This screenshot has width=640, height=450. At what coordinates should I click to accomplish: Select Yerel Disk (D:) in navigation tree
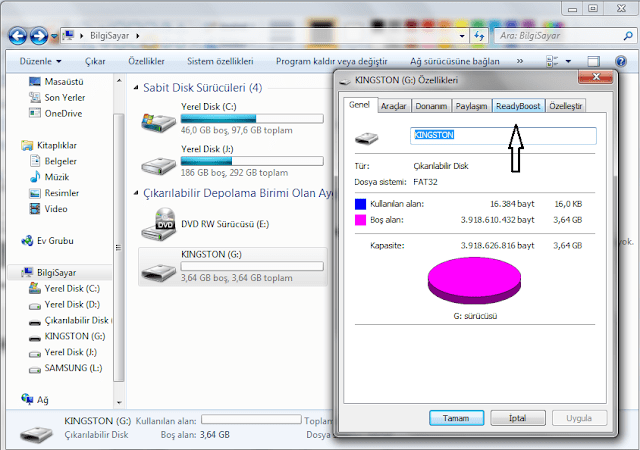coord(64,305)
